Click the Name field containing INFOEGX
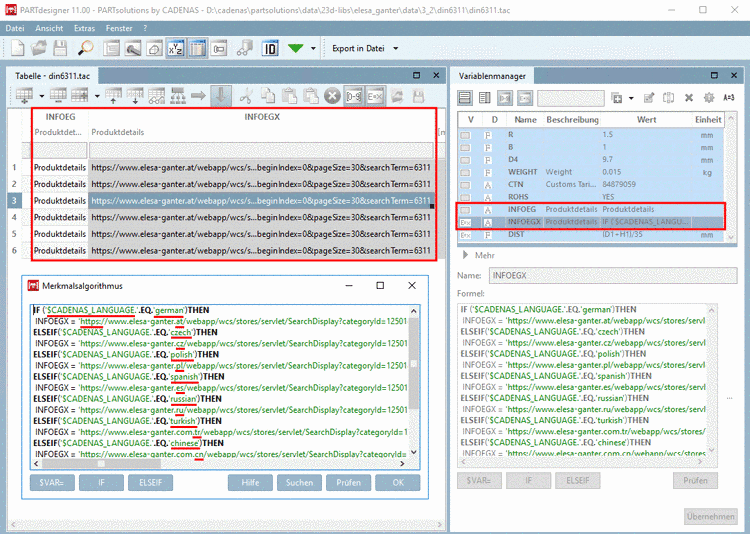The width and height of the screenshot is (750, 534). (613, 276)
